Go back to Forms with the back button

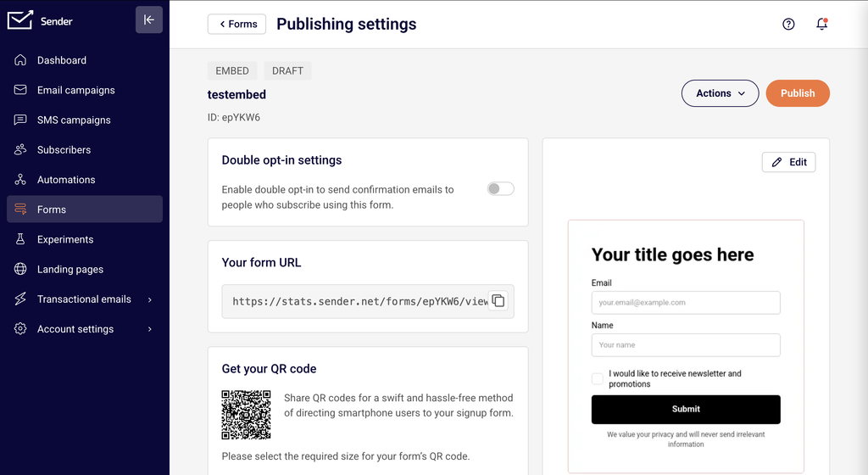237,24
